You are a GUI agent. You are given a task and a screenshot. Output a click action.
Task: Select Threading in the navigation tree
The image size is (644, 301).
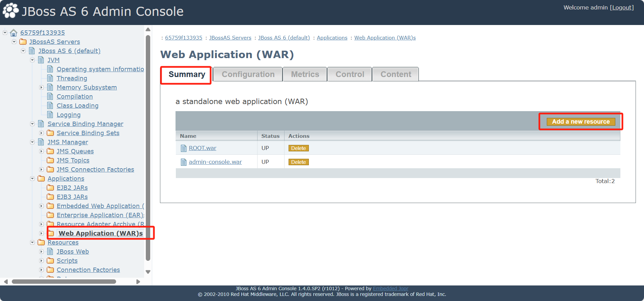pos(72,78)
